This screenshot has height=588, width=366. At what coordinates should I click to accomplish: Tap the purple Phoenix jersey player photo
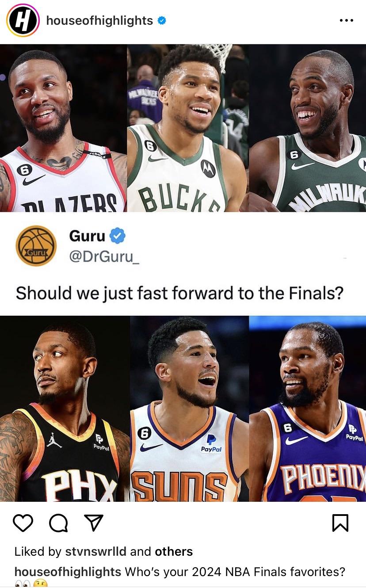pyautogui.click(x=308, y=409)
